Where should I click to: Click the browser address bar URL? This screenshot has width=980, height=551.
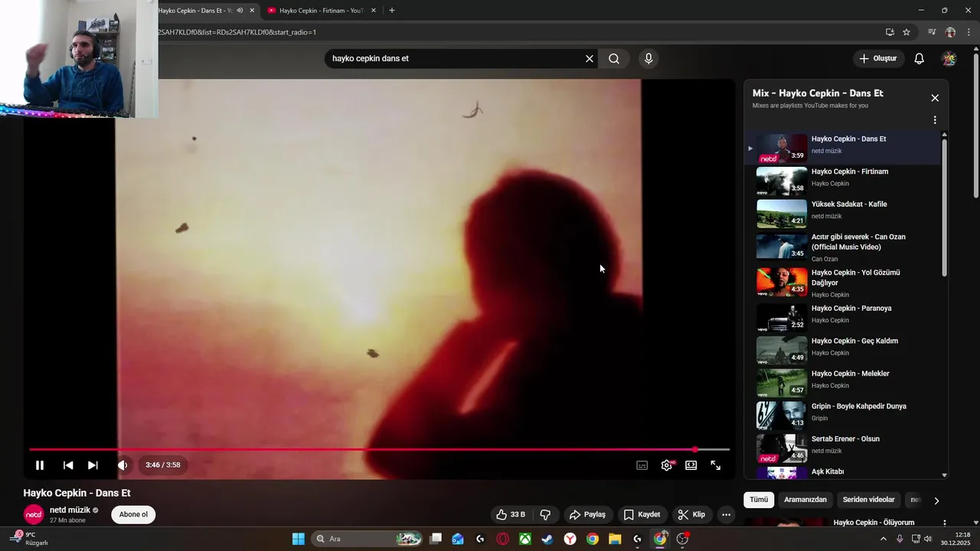coord(237,32)
